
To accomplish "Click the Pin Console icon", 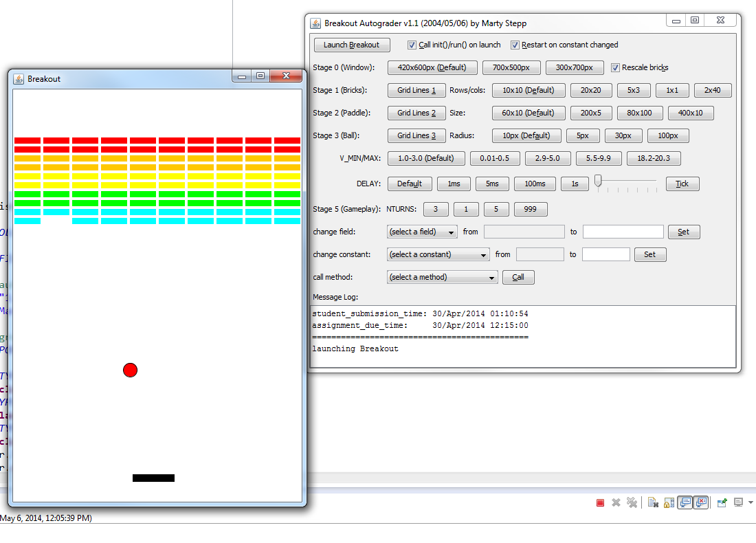I will point(722,503).
